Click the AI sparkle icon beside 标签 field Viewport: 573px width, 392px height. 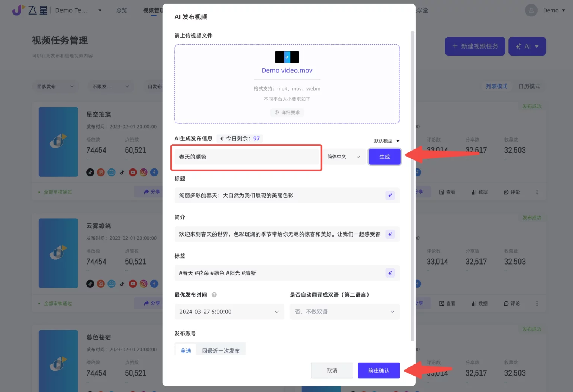click(390, 273)
